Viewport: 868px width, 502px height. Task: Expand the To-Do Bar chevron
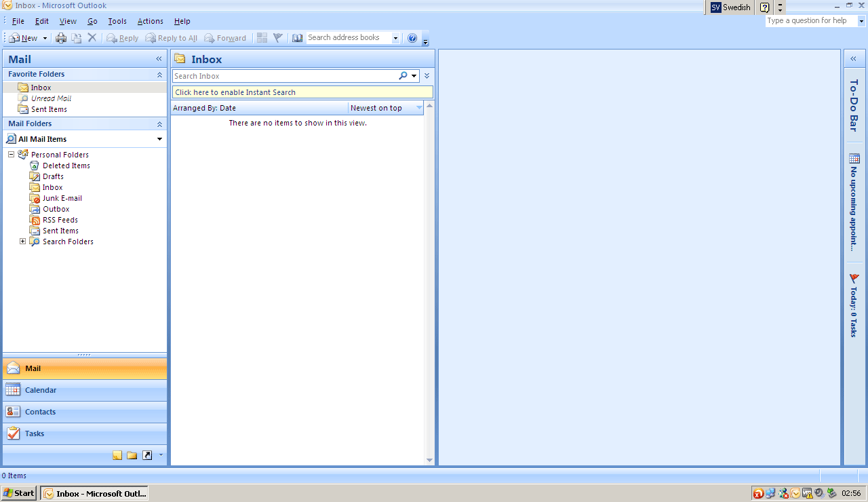tap(853, 59)
